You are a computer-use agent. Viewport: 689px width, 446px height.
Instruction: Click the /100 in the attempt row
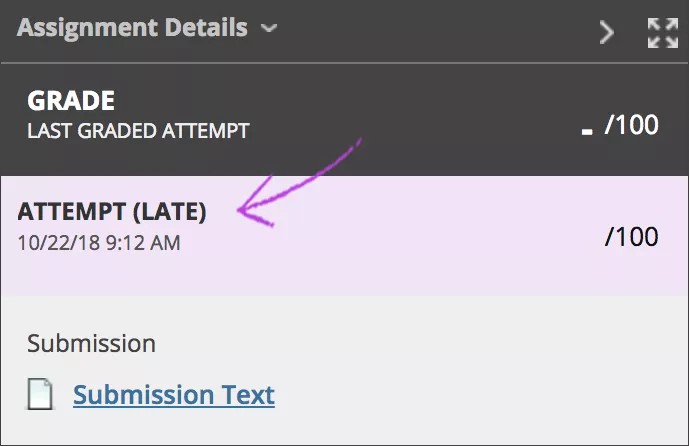(x=632, y=236)
